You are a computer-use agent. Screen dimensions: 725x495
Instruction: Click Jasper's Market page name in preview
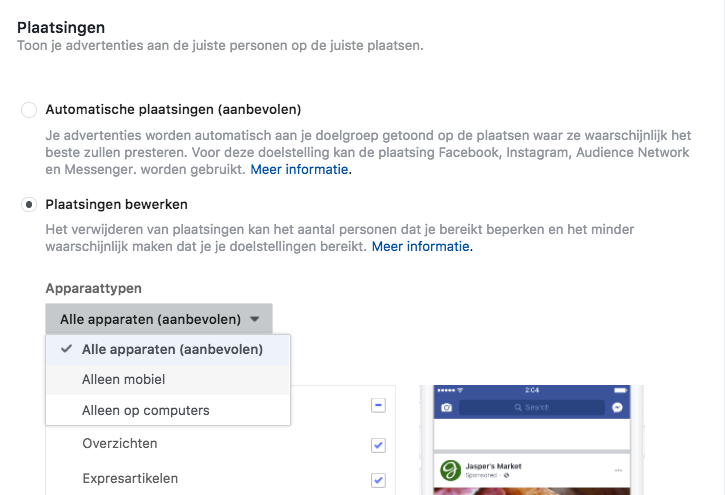coord(493,466)
